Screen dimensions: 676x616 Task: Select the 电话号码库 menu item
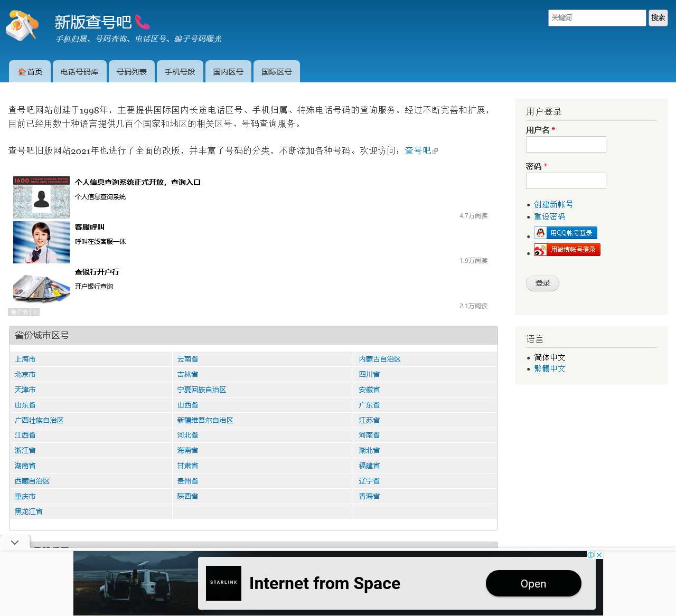(x=79, y=71)
